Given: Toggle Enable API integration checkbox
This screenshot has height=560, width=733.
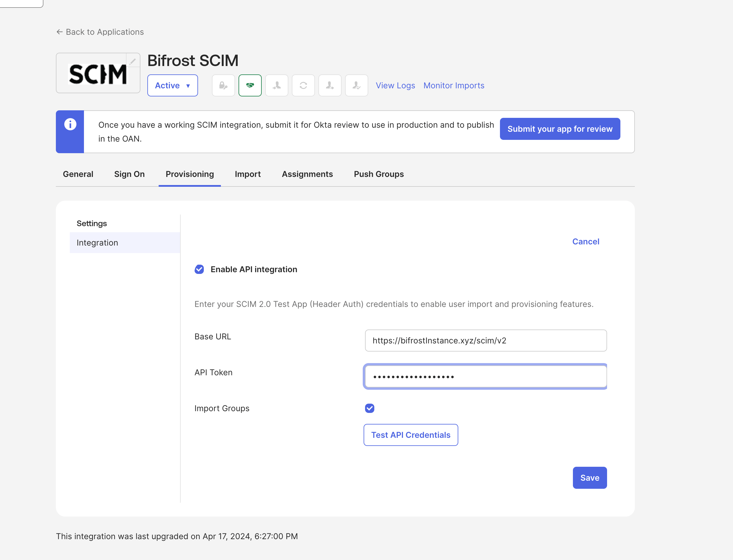Looking at the screenshot, I should tap(199, 269).
